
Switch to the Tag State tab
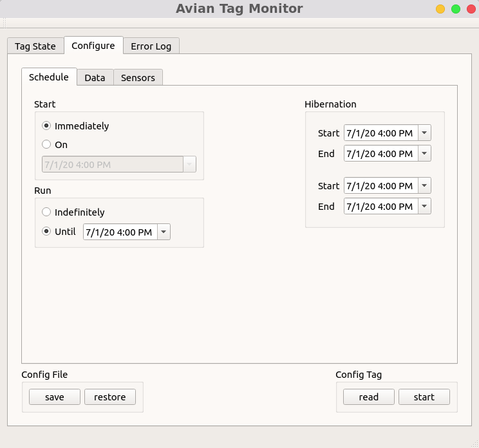pyautogui.click(x=35, y=46)
